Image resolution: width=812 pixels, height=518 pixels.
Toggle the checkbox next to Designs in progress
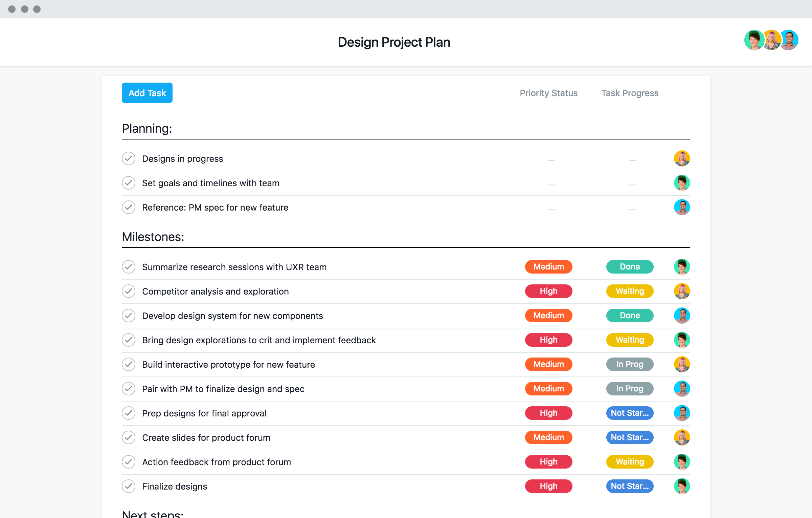[129, 159]
